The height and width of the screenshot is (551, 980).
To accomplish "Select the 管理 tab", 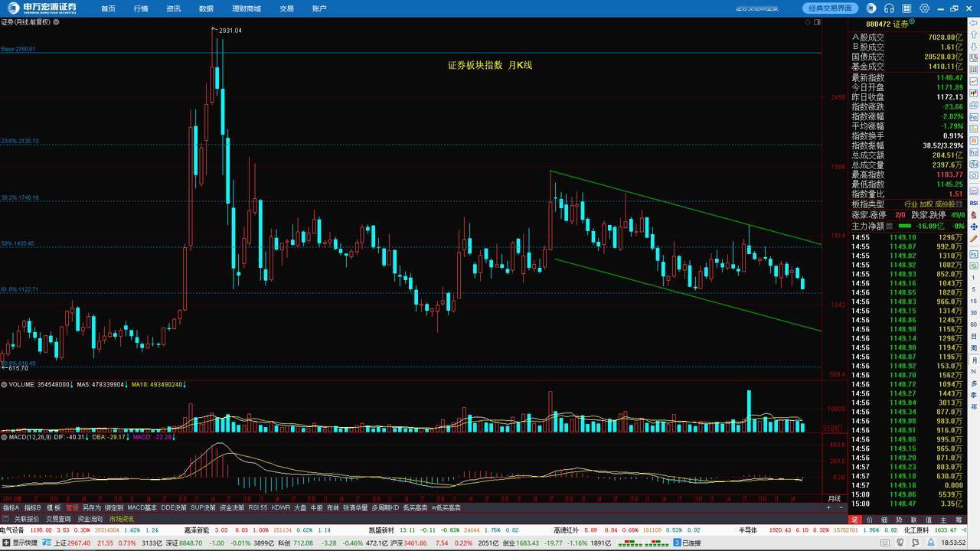I will pos(72,507).
